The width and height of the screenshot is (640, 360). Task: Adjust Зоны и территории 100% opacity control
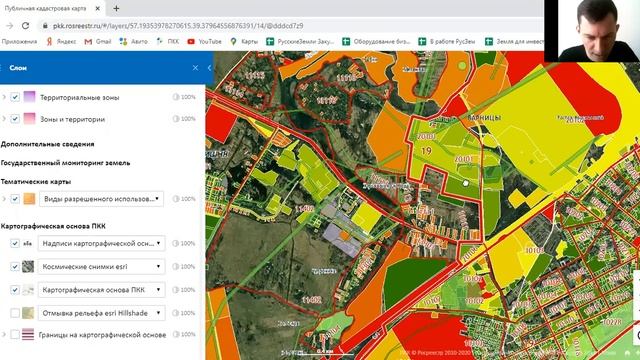point(184,119)
